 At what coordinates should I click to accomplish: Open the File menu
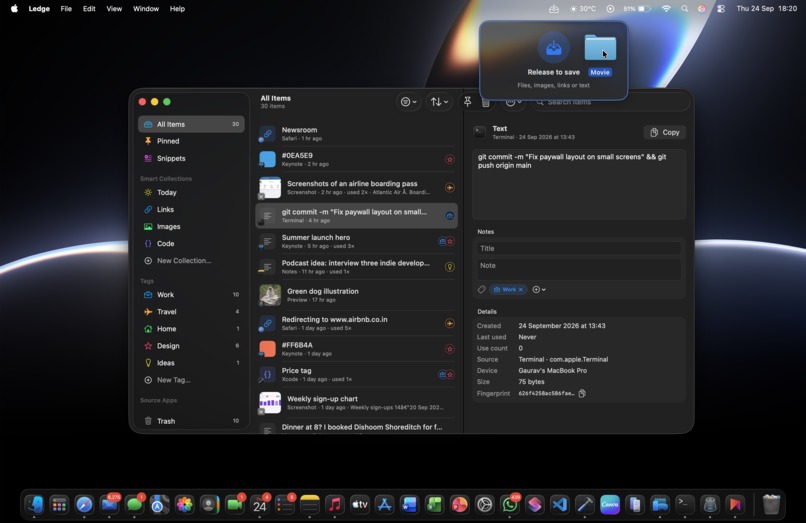click(66, 9)
